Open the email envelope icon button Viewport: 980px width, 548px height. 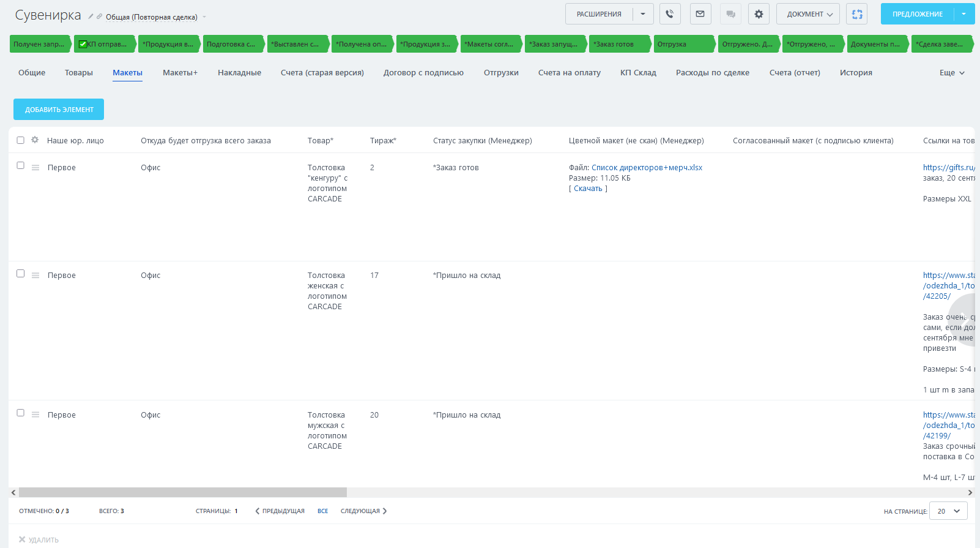700,14
